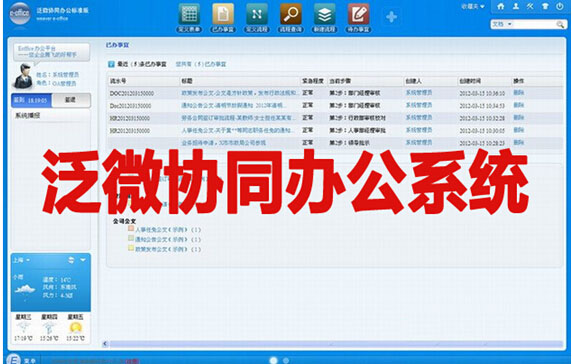Image resolution: width=572 pixels, height=364 pixels.
Task: Open 政策发布公文(示例) category link
Action: pyautogui.click(x=168, y=249)
